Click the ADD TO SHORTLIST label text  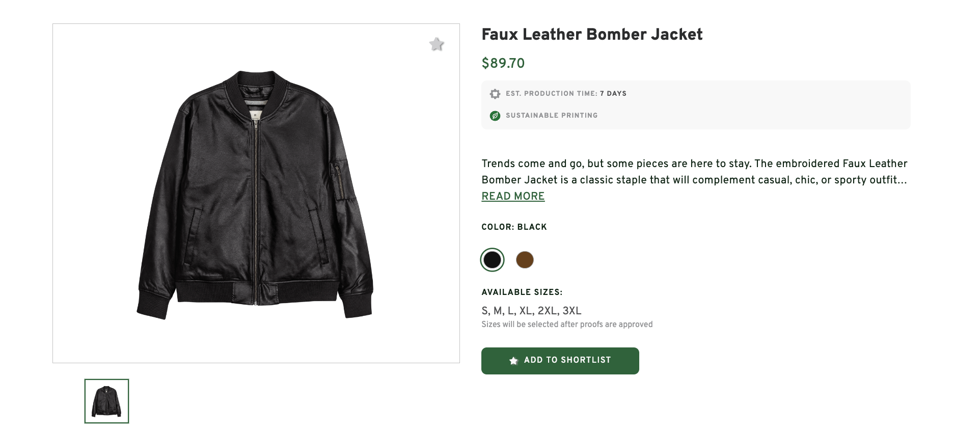567,360
